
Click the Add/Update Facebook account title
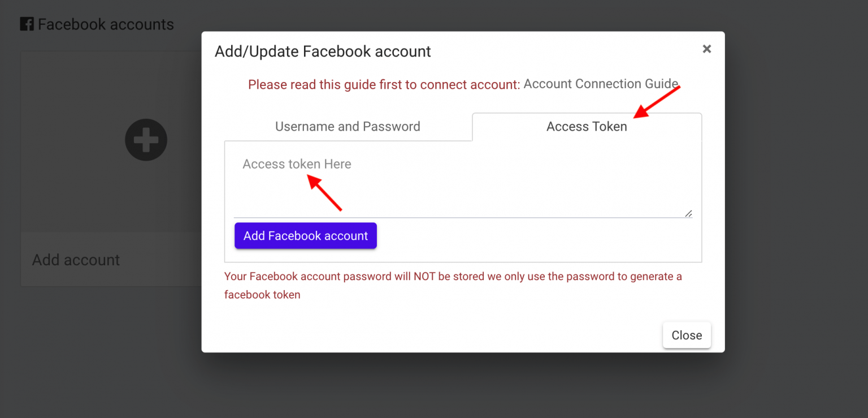tap(323, 51)
